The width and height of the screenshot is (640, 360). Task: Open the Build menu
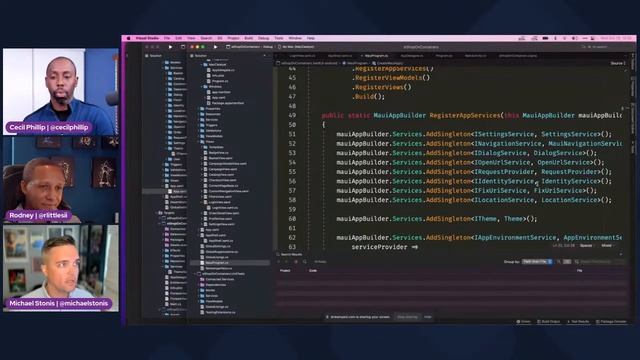pyautogui.click(x=249, y=38)
